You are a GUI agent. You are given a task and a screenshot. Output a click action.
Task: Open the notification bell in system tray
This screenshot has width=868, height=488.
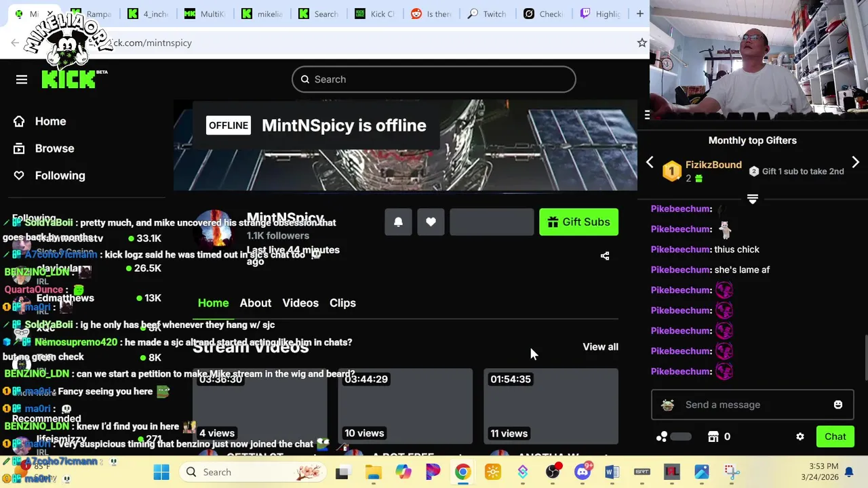coord(848,472)
